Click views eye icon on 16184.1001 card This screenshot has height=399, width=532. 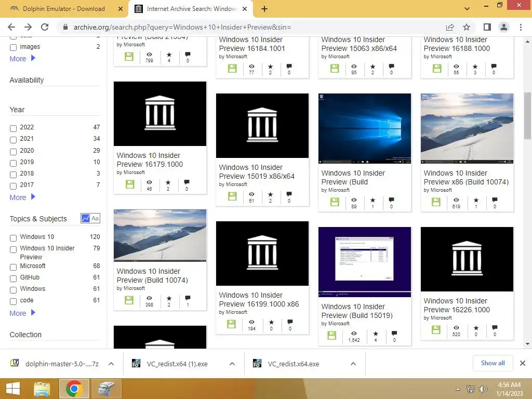pyautogui.click(x=251, y=66)
